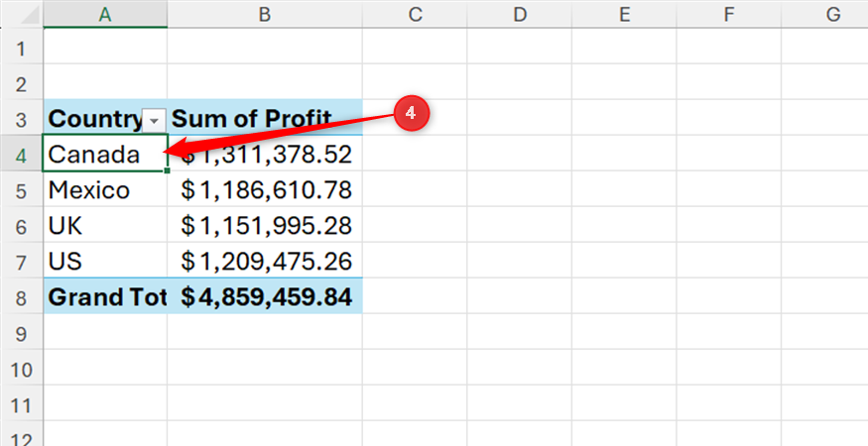Click the $1,151,995.28 profit cell
Screen dimensions: 868x446
tap(265, 225)
